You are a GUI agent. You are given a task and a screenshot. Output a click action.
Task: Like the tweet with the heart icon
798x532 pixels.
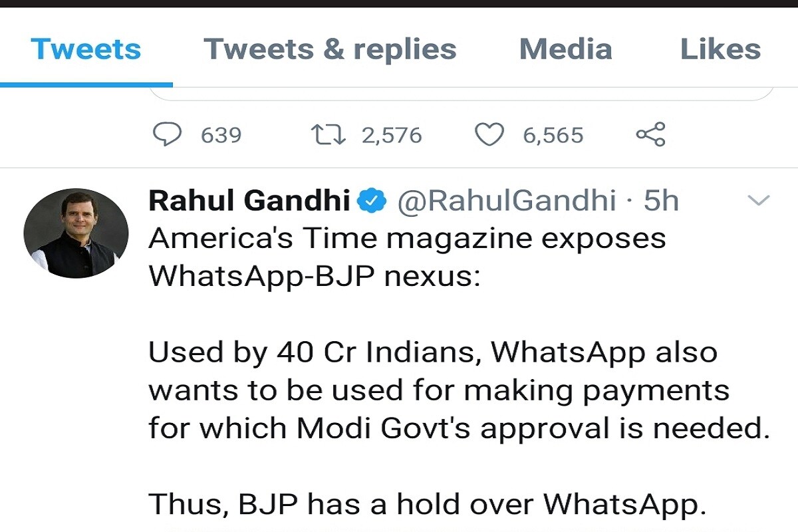click(489, 135)
